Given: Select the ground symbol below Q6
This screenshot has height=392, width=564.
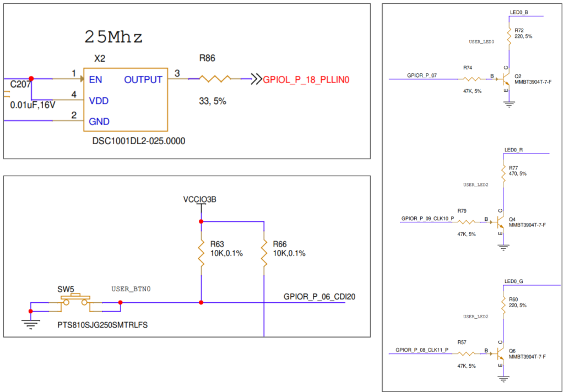Looking at the screenshot, I should coord(503,379).
